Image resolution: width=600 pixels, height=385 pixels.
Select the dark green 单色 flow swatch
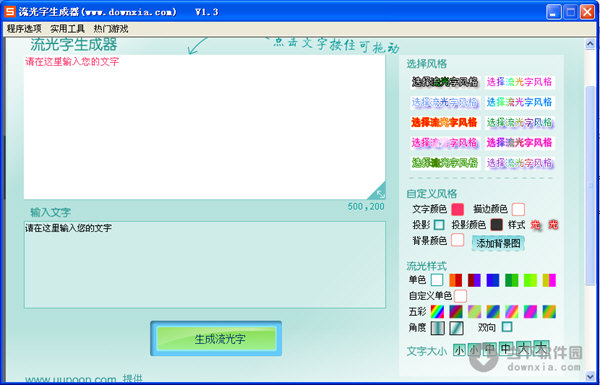click(x=512, y=280)
